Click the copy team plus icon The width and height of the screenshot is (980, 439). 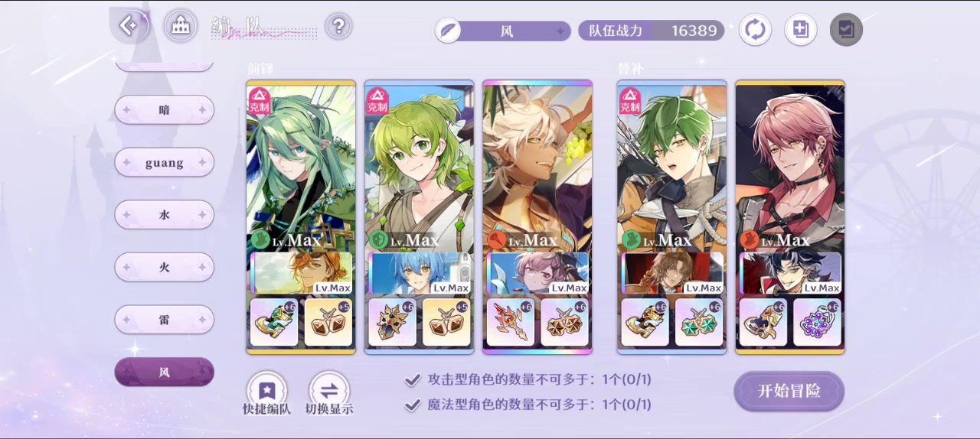click(x=801, y=30)
